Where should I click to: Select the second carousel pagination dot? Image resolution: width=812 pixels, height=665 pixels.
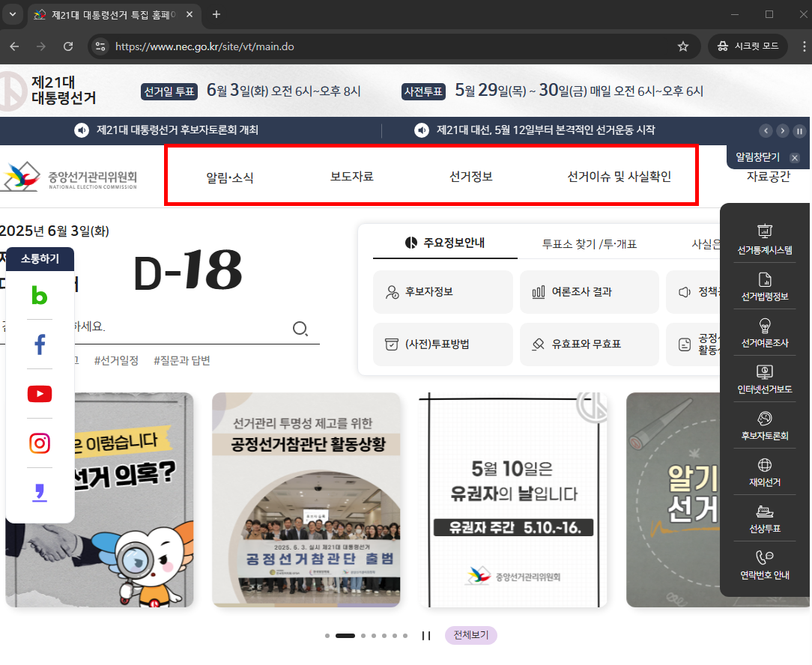tap(346, 635)
